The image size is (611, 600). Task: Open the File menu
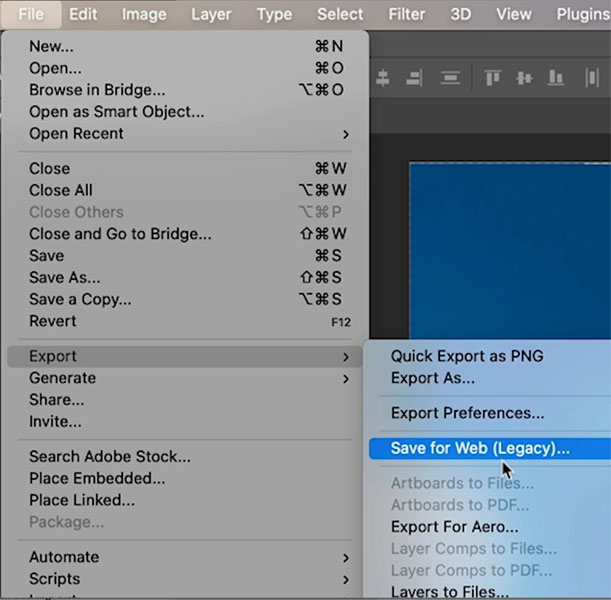click(x=31, y=14)
